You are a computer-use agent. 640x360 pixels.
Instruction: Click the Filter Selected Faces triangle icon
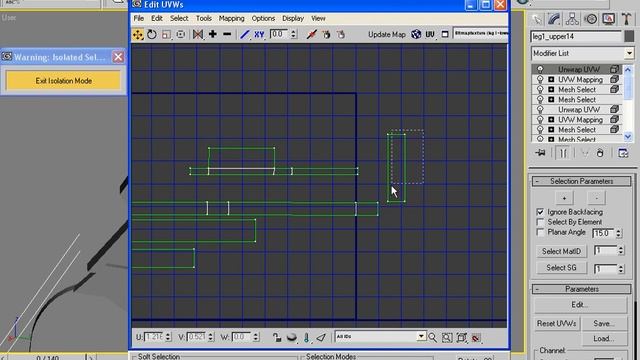pos(321,338)
